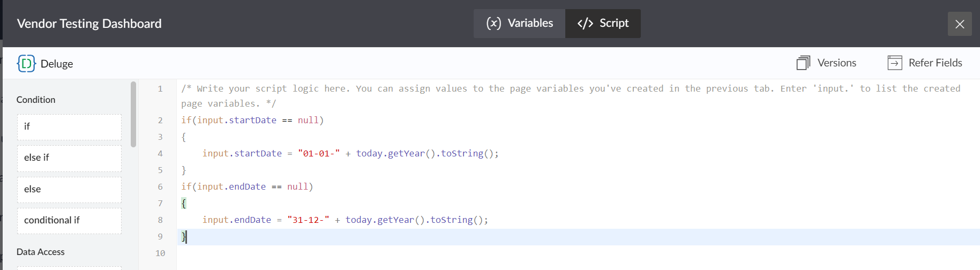Click the Condition section heading
This screenshot has height=270, width=980.
(x=36, y=100)
